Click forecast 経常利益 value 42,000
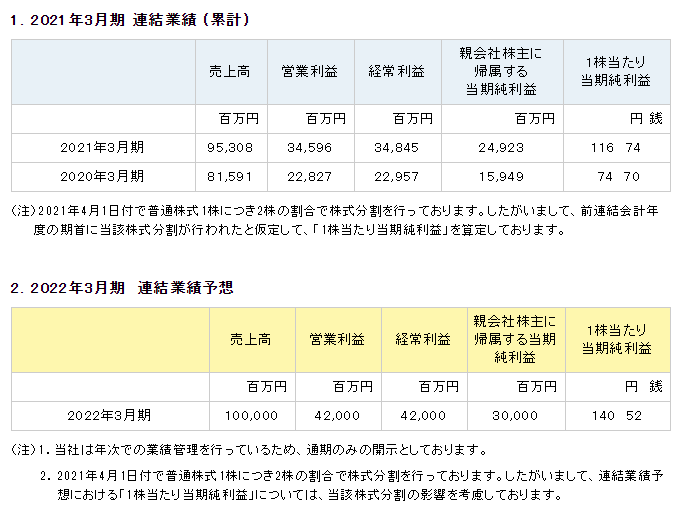 pos(423,416)
